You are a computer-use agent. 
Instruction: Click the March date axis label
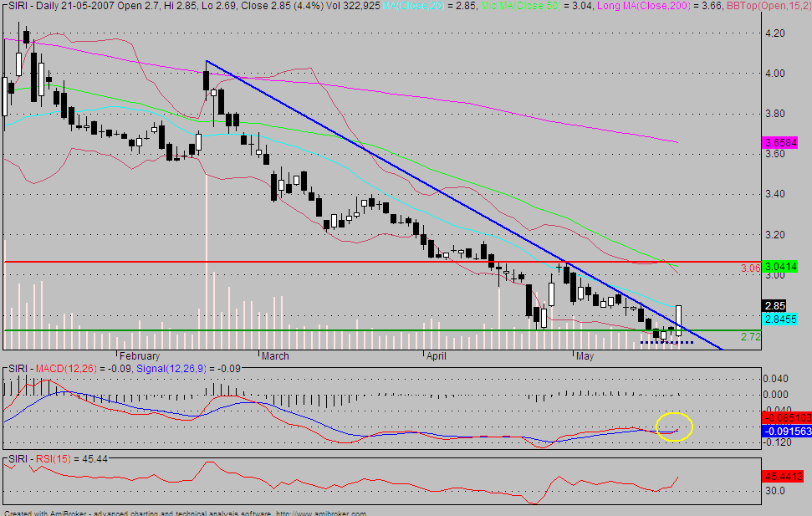tap(275, 356)
